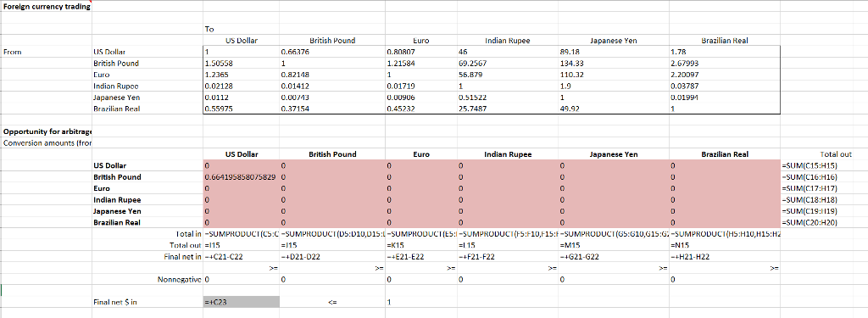Select the rate cell 1.50558
The width and height of the screenshot is (868, 318).
[x=241, y=63]
